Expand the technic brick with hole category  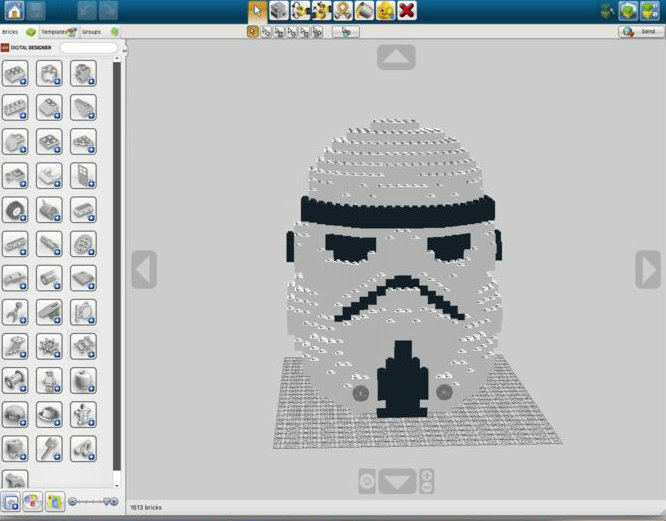(83, 73)
